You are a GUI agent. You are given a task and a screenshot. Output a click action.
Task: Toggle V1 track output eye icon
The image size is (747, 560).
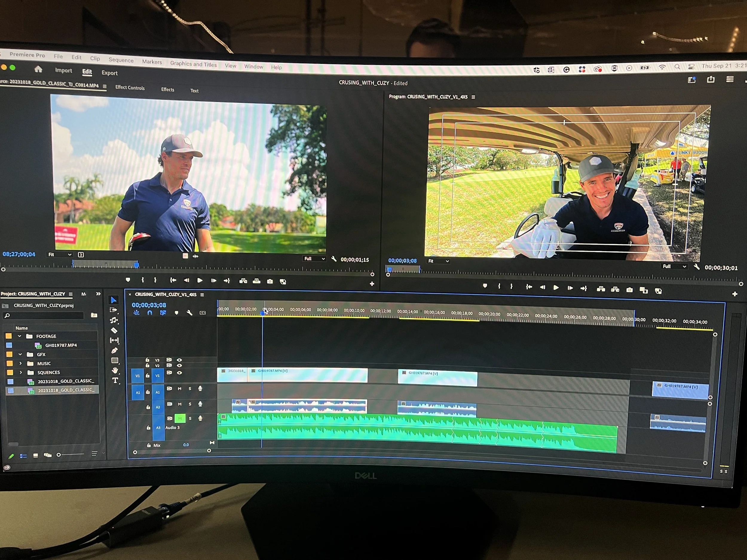[x=179, y=373]
